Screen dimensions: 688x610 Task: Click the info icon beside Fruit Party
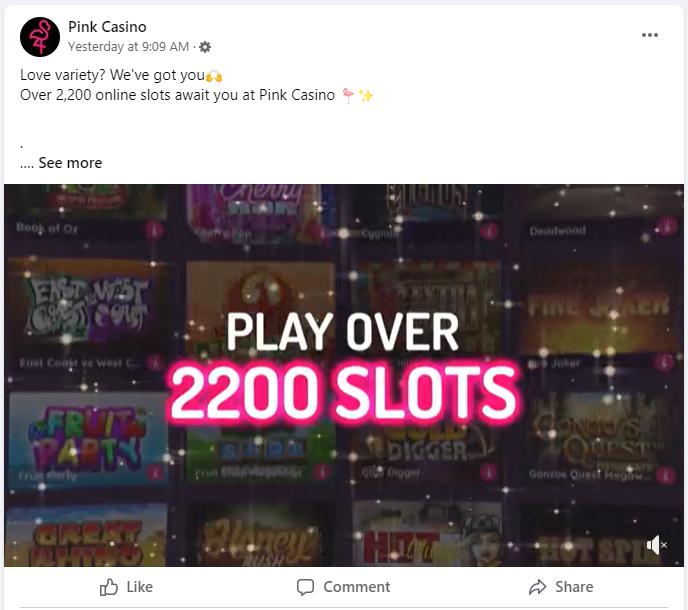point(154,473)
